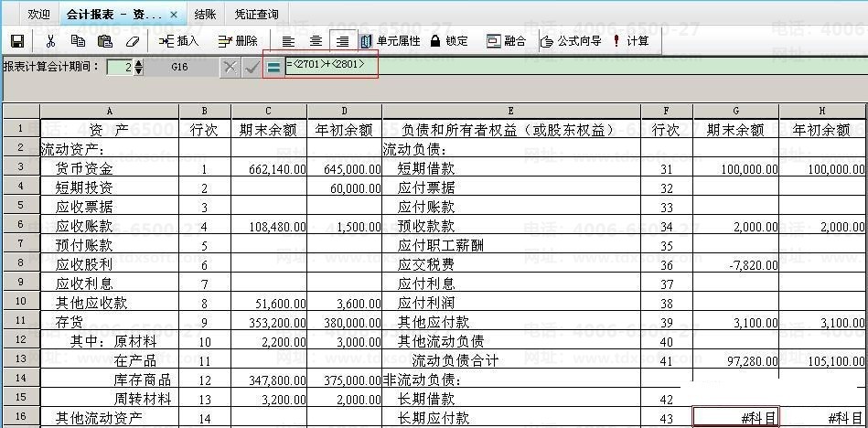Click the copy icon in toolbar
Image resolution: width=868 pixels, height=428 pixels.
[78, 41]
